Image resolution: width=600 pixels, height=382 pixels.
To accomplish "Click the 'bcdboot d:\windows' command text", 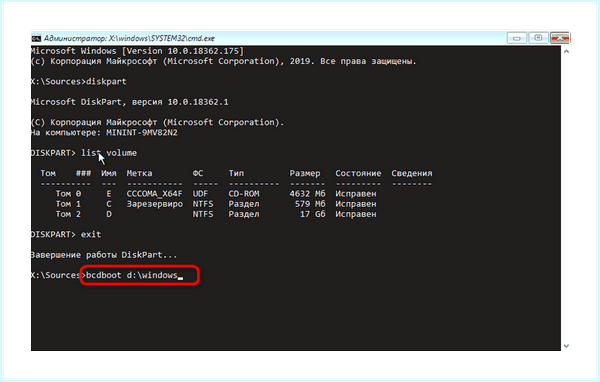I will click(x=132, y=275).
